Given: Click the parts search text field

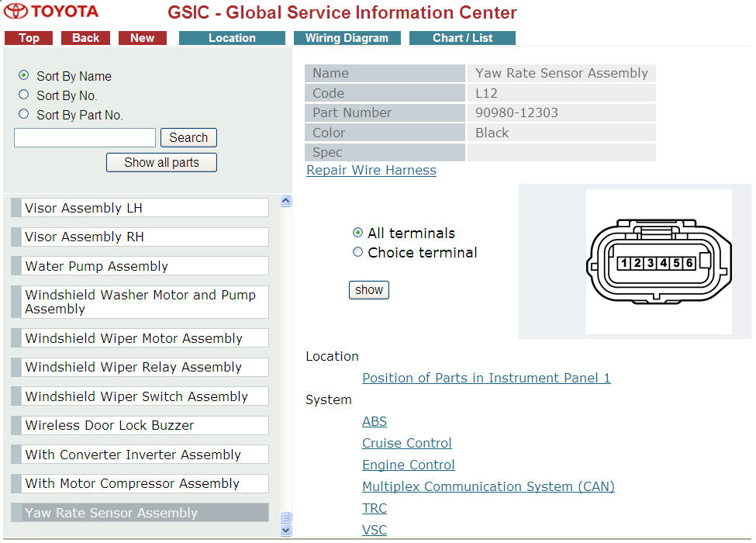Looking at the screenshot, I should (x=85, y=137).
